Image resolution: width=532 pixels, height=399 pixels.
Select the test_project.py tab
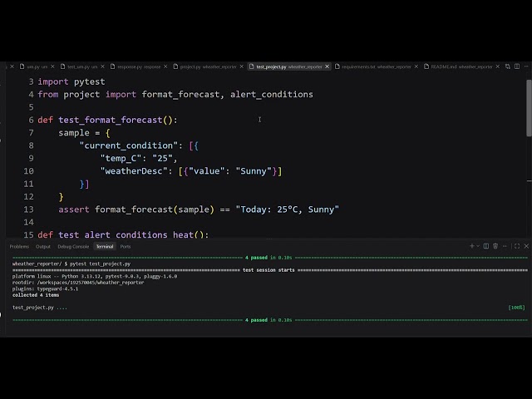pos(289,66)
